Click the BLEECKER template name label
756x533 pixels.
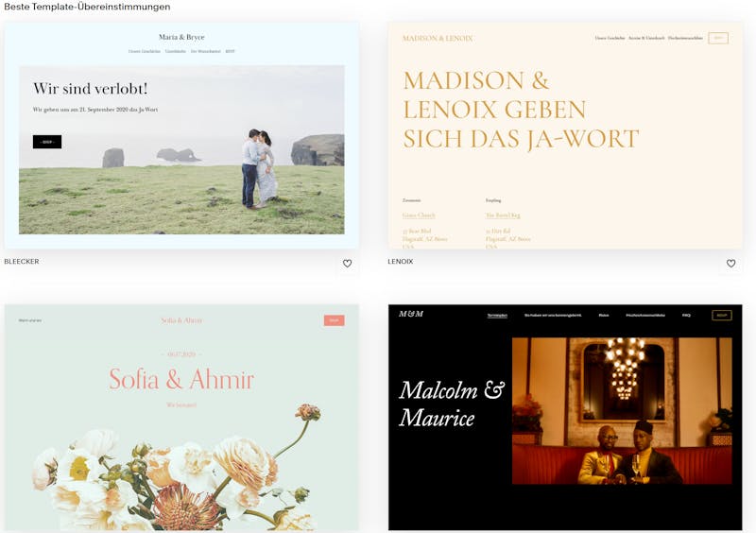[x=22, y=262]
